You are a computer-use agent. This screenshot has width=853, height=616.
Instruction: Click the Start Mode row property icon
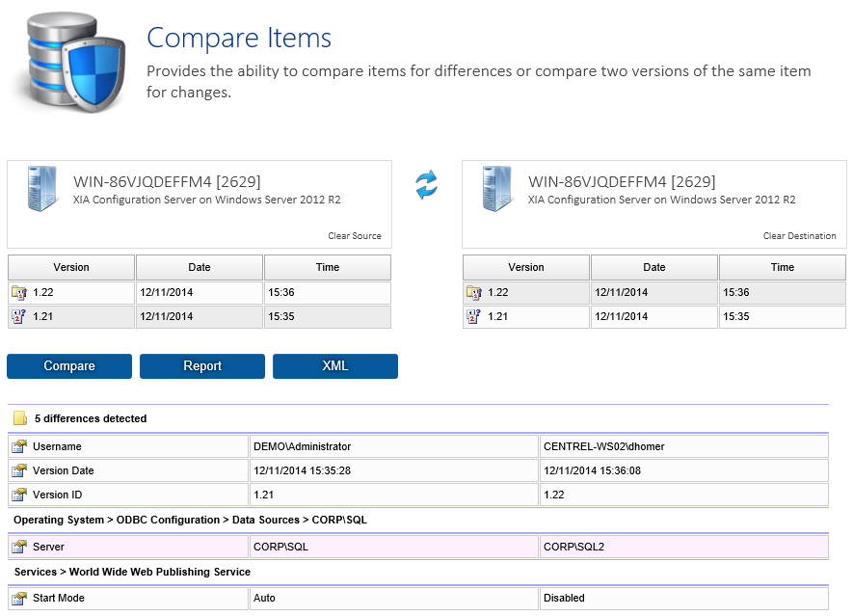coord(19,599)
